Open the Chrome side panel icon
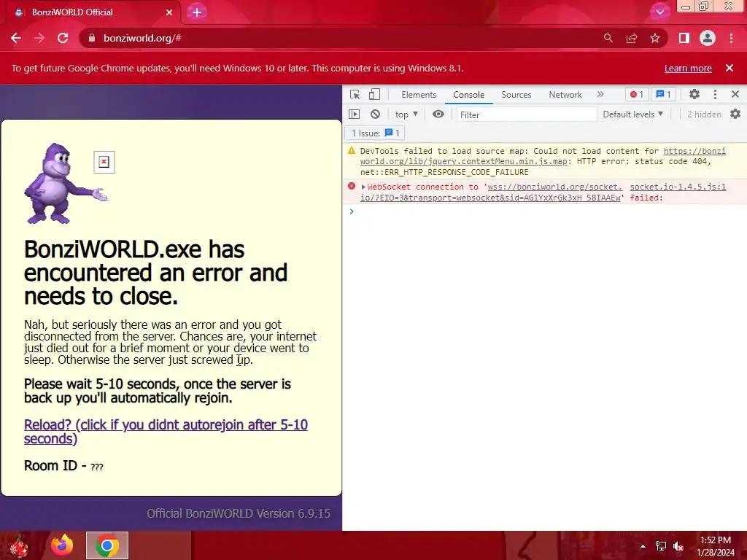Viewport: 747px width, 560px height. click(x=684, y=38)
